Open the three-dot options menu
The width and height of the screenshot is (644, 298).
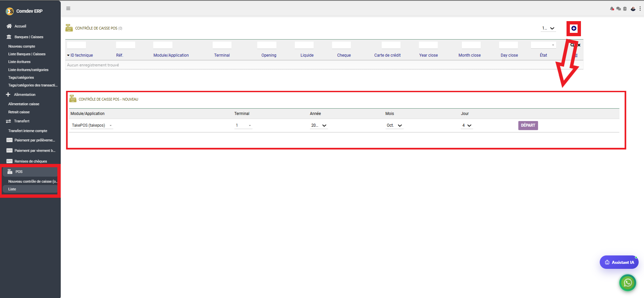point(640,9)
